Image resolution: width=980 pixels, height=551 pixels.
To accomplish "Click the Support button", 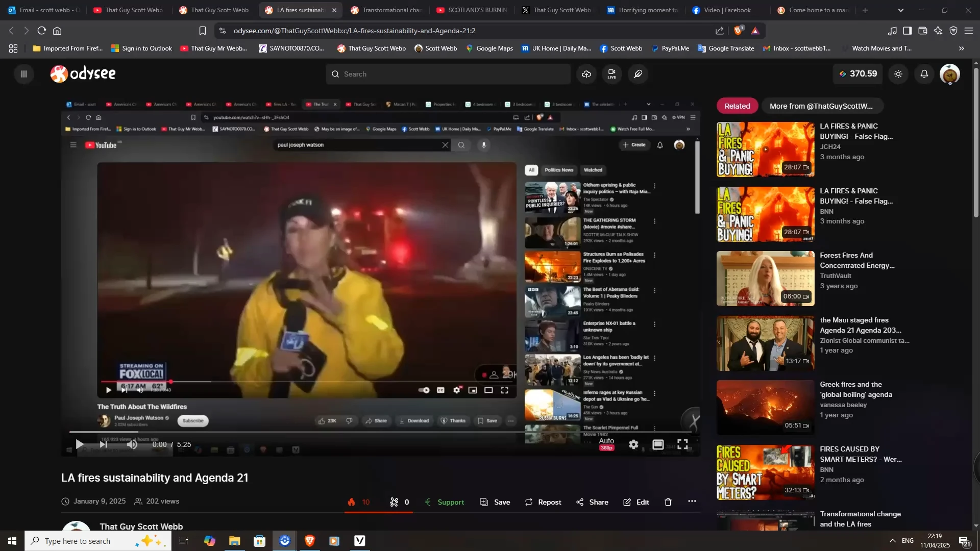I will [x=444, y=502].
